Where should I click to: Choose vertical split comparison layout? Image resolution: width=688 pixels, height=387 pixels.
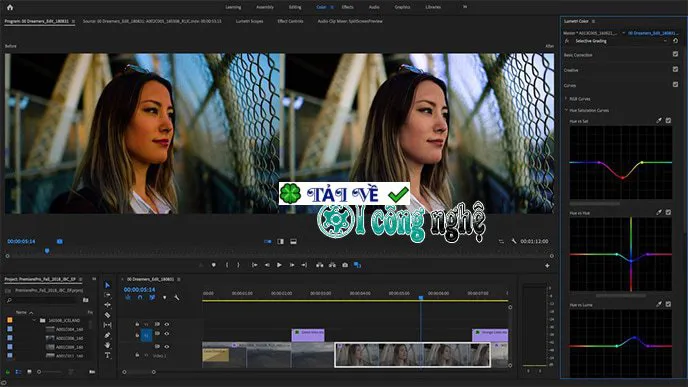[280, 242]
